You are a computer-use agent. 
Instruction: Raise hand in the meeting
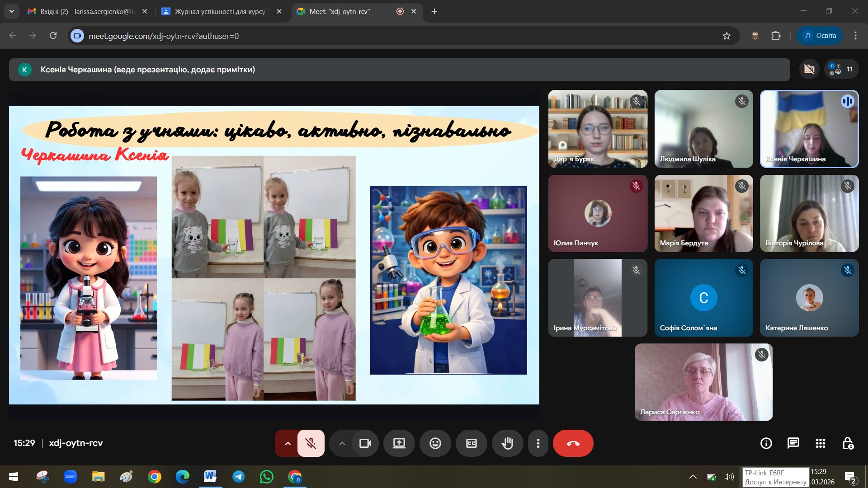click(x=507, y=443)
